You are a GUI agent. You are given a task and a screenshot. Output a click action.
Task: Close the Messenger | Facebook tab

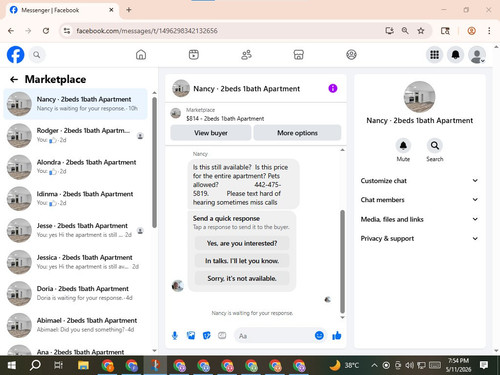[111, 10]
